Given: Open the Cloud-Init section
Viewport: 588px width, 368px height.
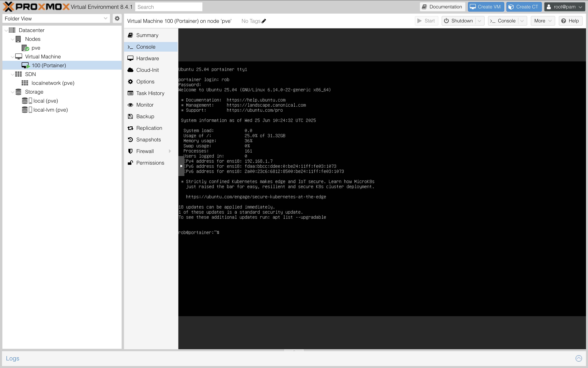Looking at the screenshot, I should [x=147, y=70].
